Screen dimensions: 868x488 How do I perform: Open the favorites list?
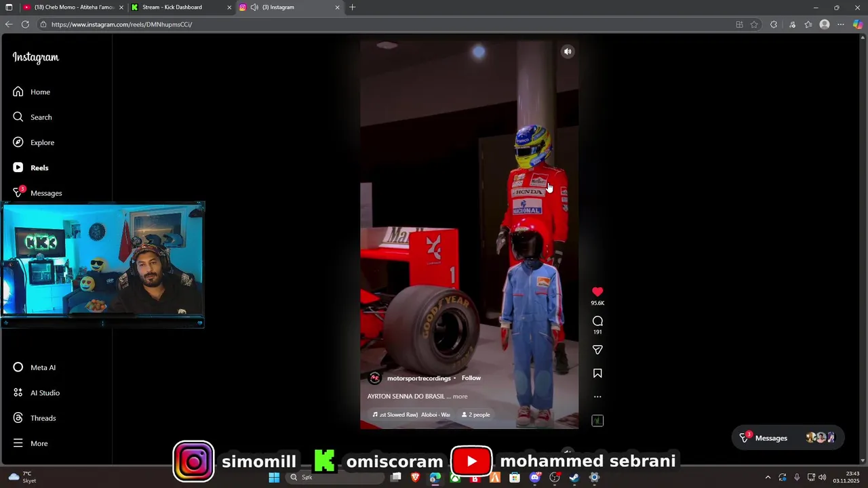tap(808, 24)
